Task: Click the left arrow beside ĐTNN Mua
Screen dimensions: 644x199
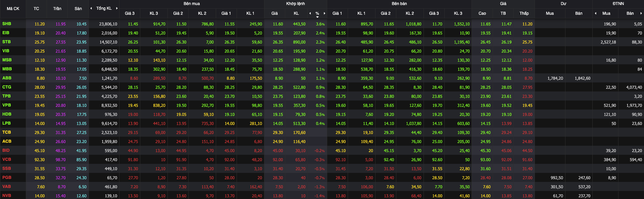Action: (x=596, y=13)
